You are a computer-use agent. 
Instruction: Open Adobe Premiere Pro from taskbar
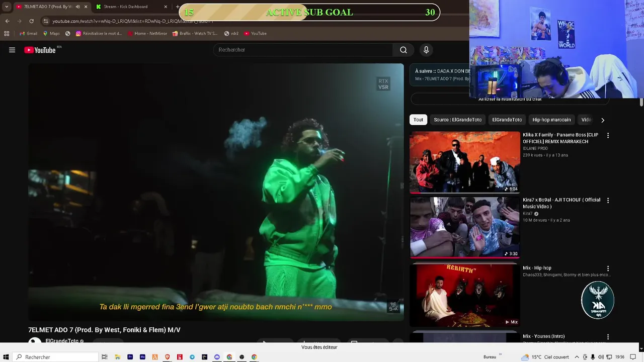click(130, 357)
